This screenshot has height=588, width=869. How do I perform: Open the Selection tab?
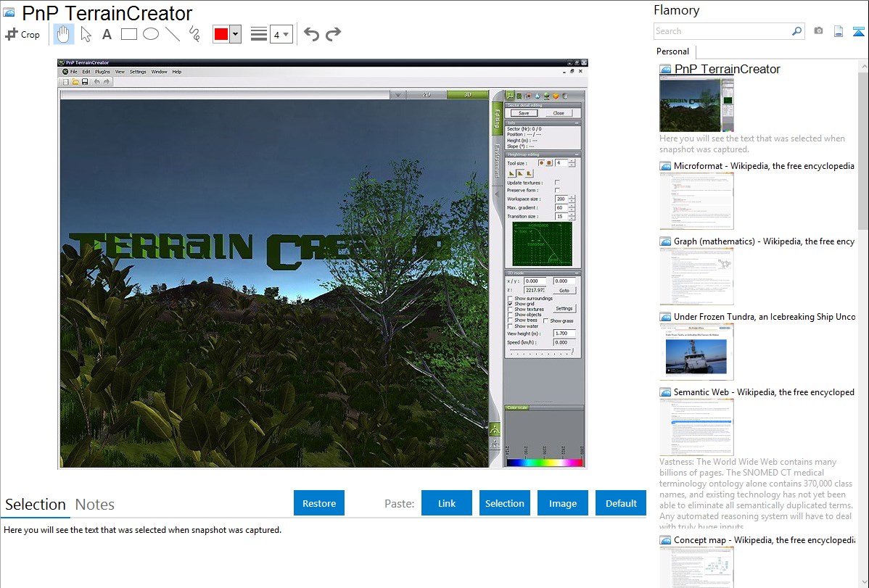pyautogui.click(x=36, y=505)
